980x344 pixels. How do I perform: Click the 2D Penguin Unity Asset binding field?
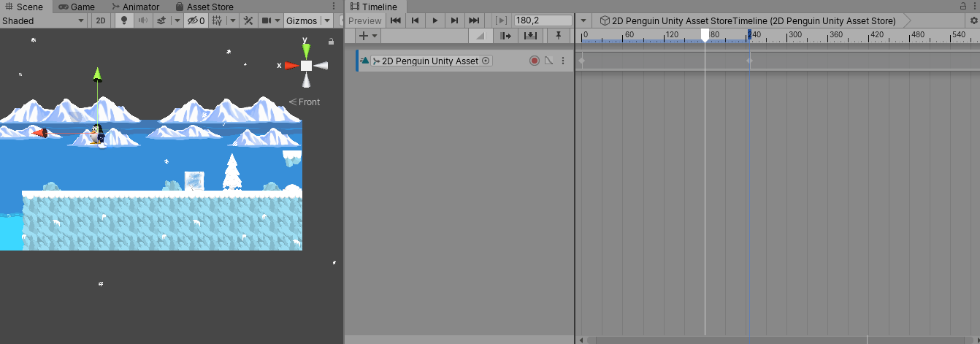click(431, 61)
